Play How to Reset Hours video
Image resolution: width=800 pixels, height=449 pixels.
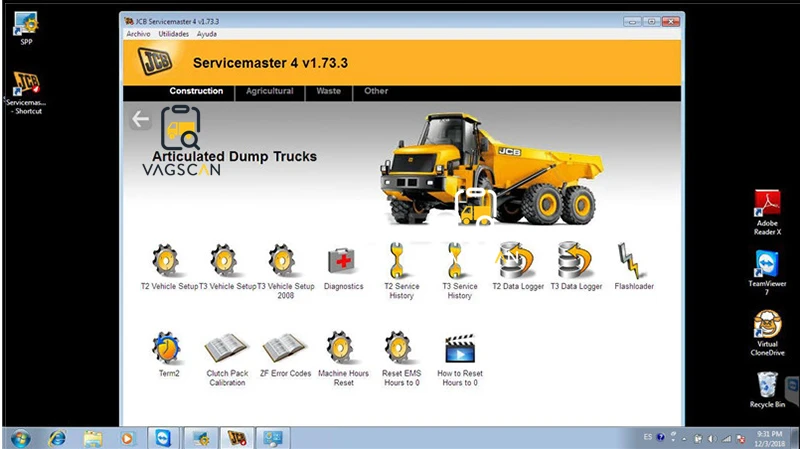(460, 349)
